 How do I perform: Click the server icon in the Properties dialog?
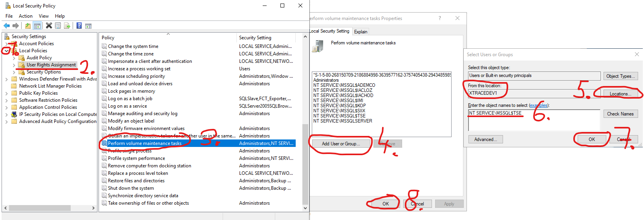tap(318, 46)
